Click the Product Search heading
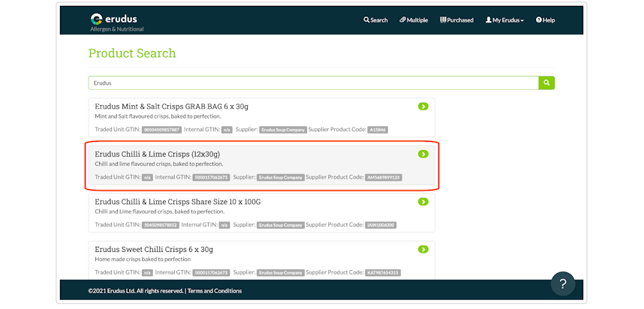The width and height of the screenshot is (644, 309). pyautogui.click(x=132, y=53)
